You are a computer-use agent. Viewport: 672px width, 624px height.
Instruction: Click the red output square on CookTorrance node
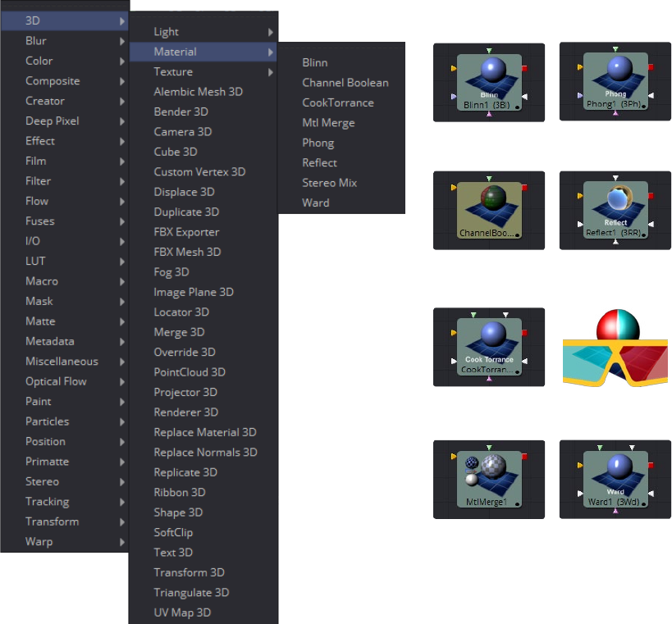pyautogui.click(x=524, y=333)
